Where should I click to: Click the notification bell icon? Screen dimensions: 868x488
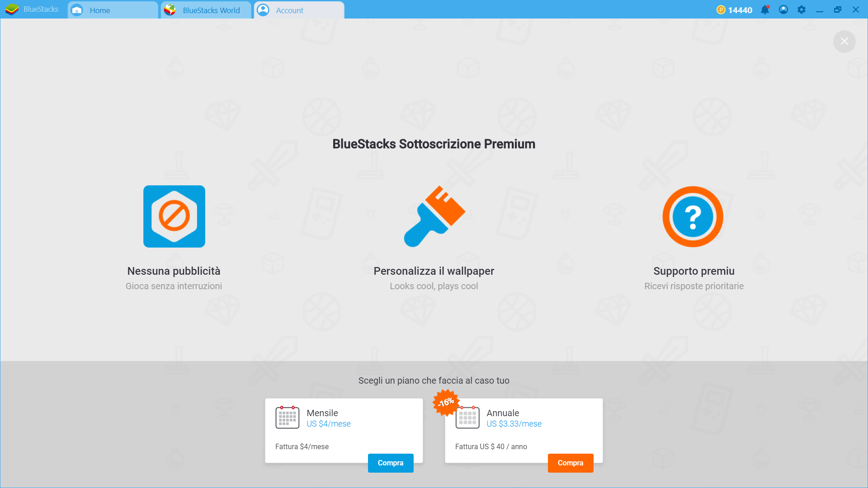point(765,9)
